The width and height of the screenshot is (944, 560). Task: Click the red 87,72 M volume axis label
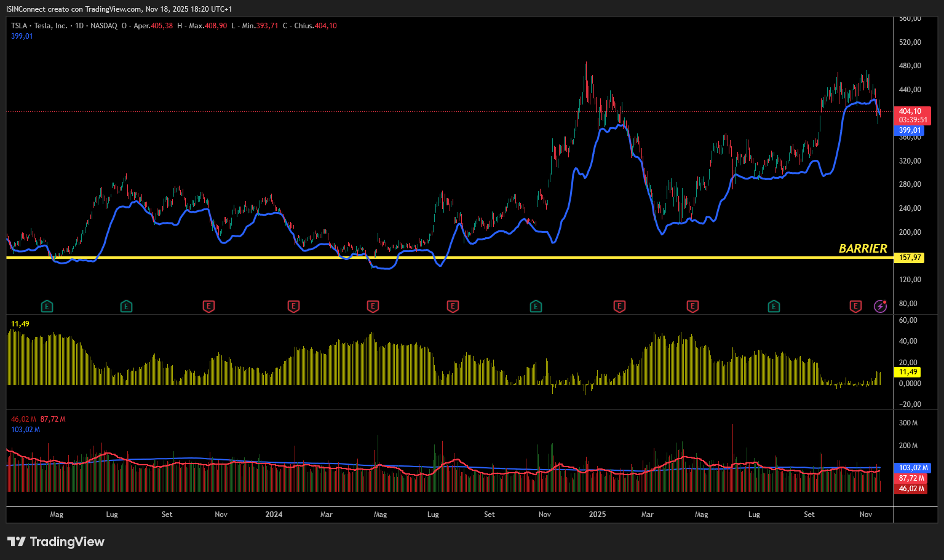(x=911, y=478)
